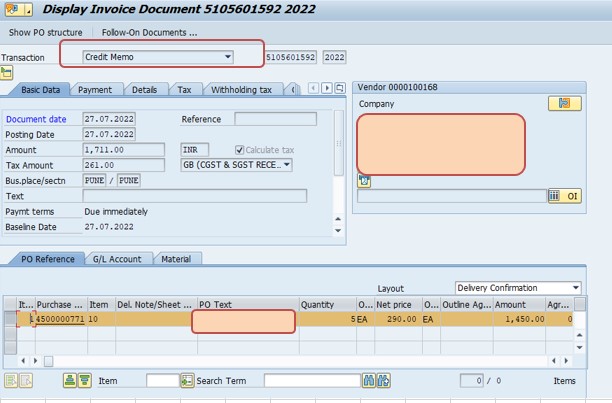Click the Reference input field
This screenshot has width=612, height=403.
point(275,119)
